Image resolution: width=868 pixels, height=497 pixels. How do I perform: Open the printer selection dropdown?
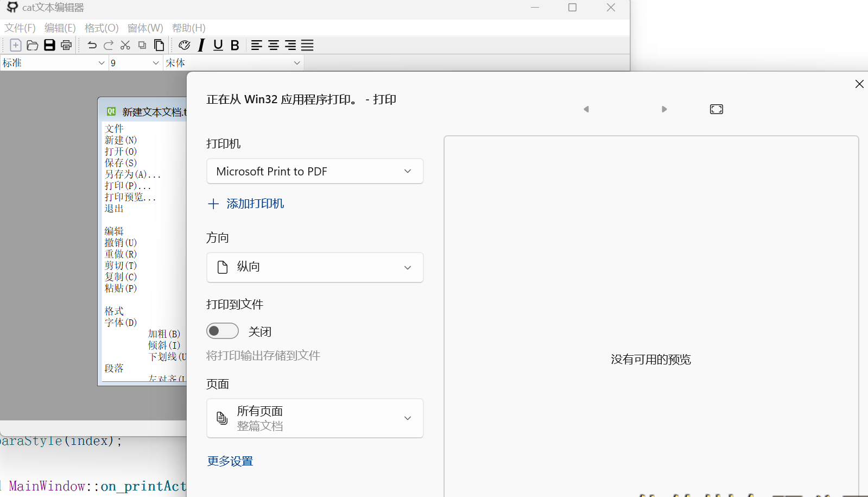point(315,171)
